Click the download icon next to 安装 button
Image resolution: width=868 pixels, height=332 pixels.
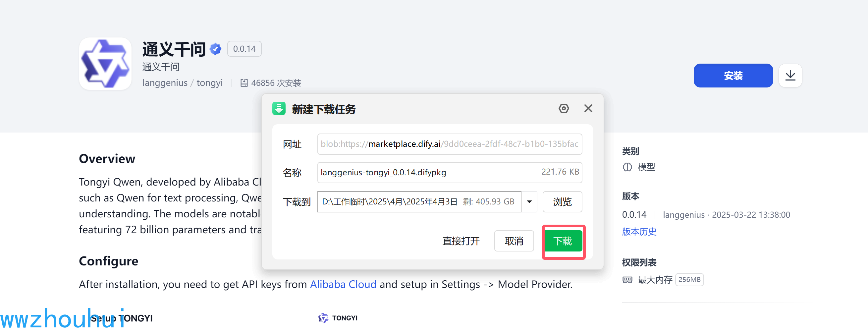point(790,76)
